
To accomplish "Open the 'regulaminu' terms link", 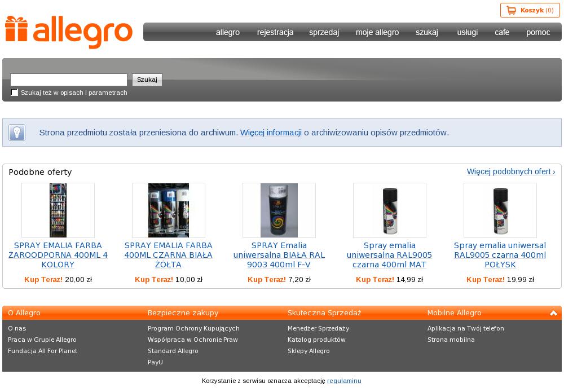I will pyautogui.click(x=344, y=381).
